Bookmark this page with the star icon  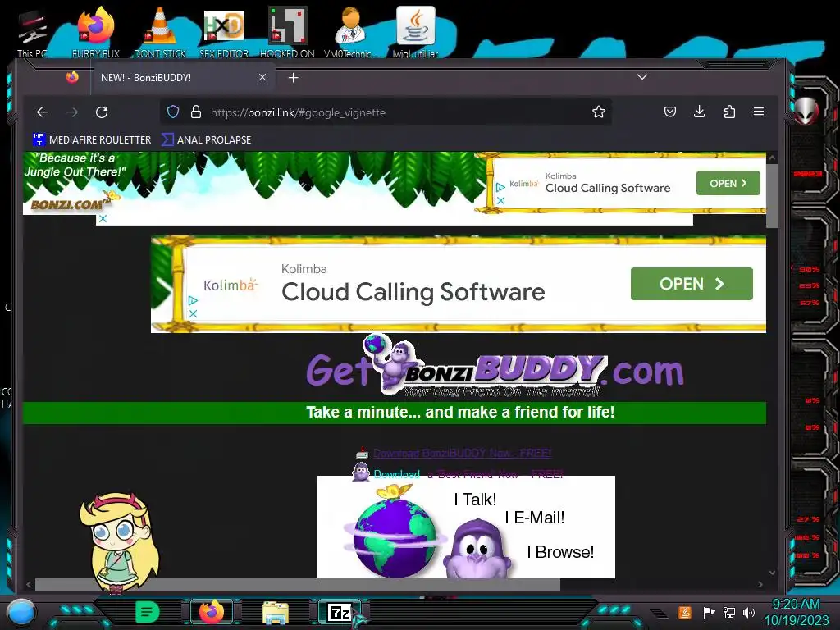coord(598,112)
